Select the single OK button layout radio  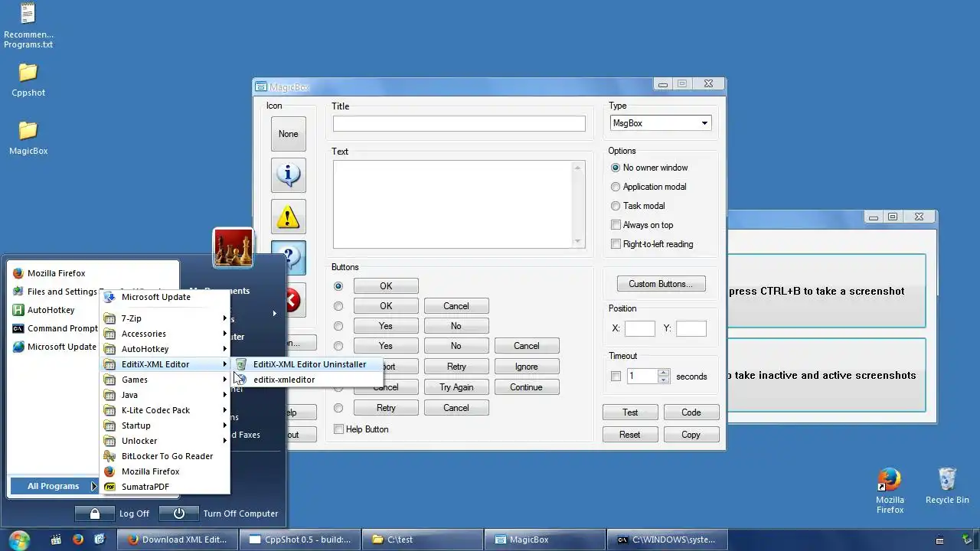tap(338, 286)
